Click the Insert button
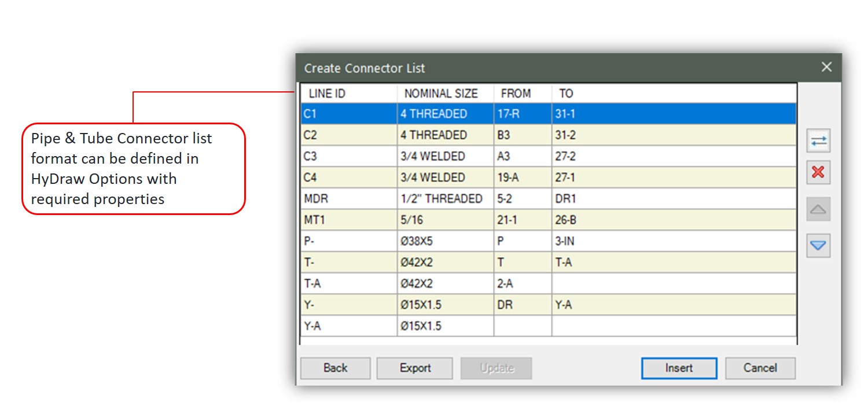This screenshot has height=407, width=868. click(679, 368)
